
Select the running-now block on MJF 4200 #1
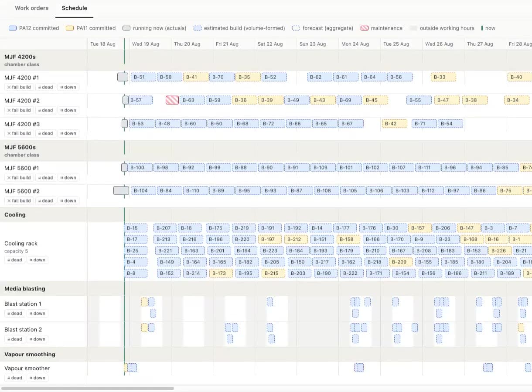123,77
